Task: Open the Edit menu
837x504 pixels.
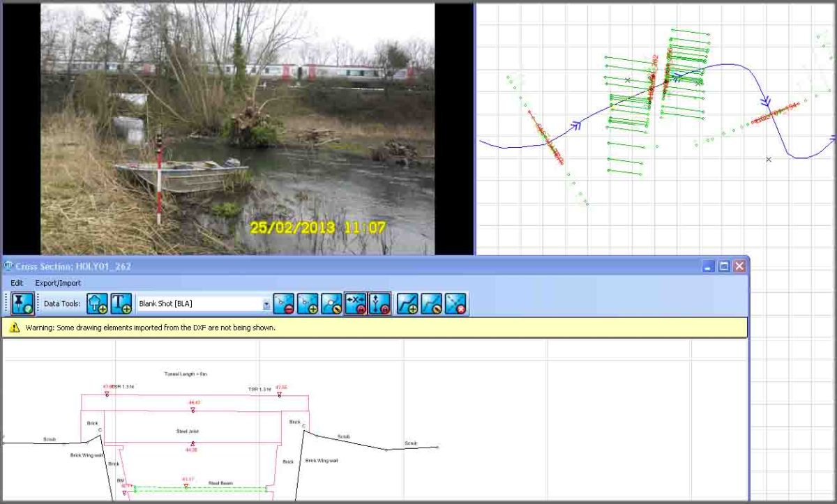Action: pos(15,283)
